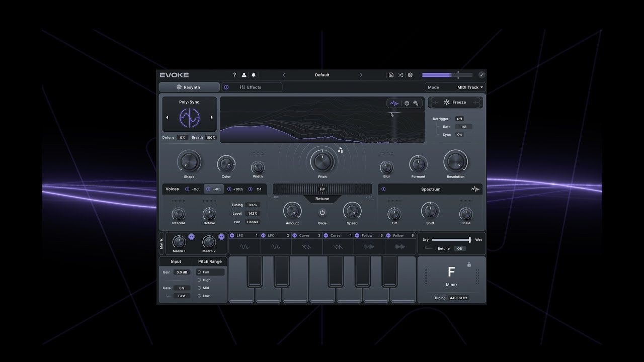Click the Curve 3 modulation assign icon

coord(295,235)
